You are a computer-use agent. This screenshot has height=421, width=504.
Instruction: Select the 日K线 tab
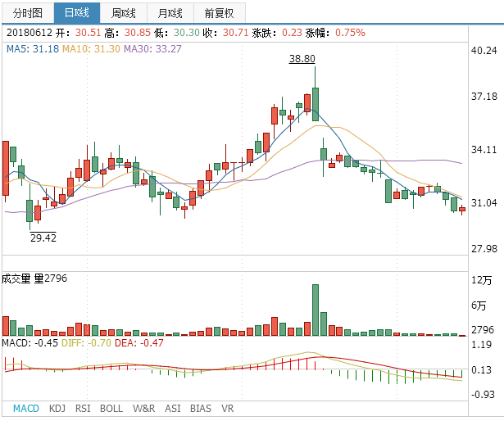pos(77,13)
